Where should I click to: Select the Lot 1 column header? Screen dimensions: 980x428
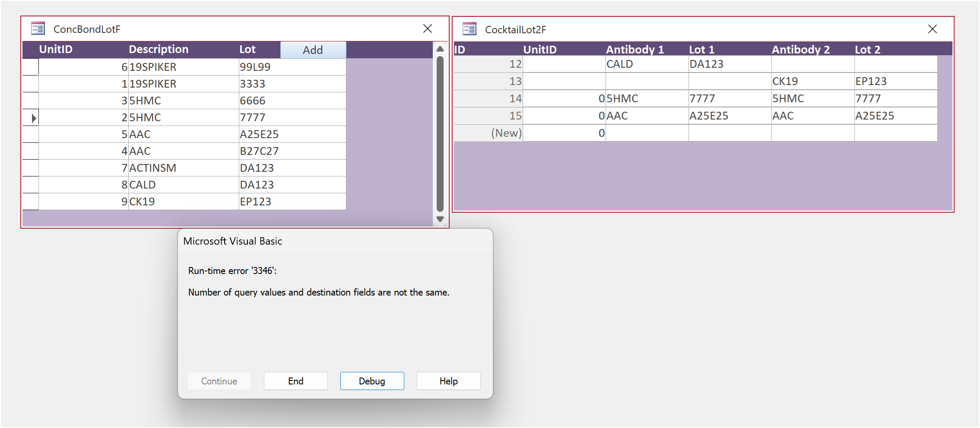(x=701, y=49)
